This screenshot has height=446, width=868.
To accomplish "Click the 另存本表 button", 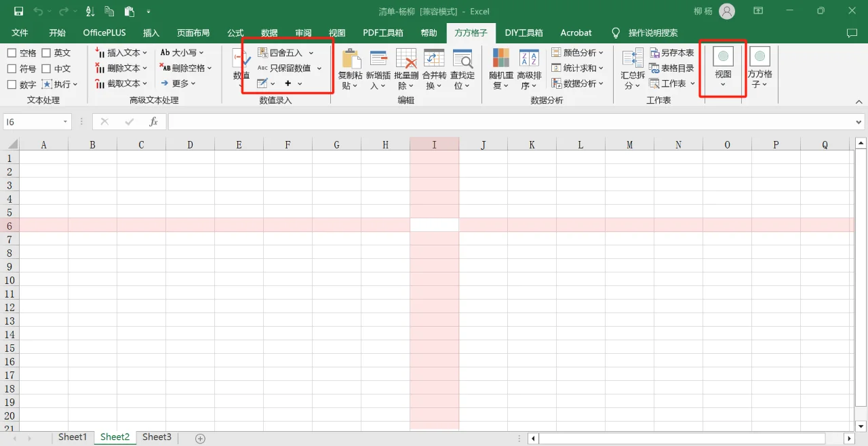I will [671, 53].
